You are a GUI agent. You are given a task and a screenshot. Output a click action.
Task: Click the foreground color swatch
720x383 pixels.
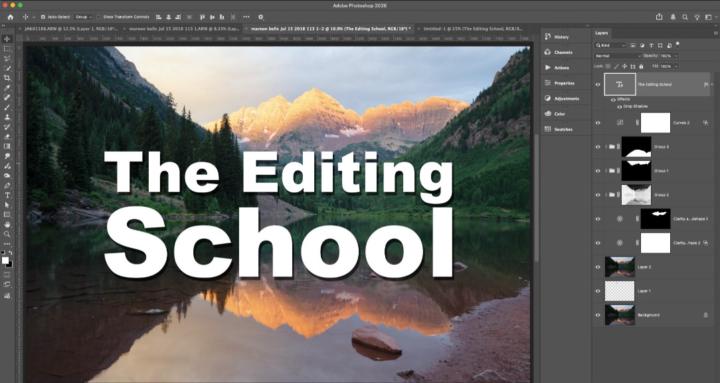(x=5, y=260)
